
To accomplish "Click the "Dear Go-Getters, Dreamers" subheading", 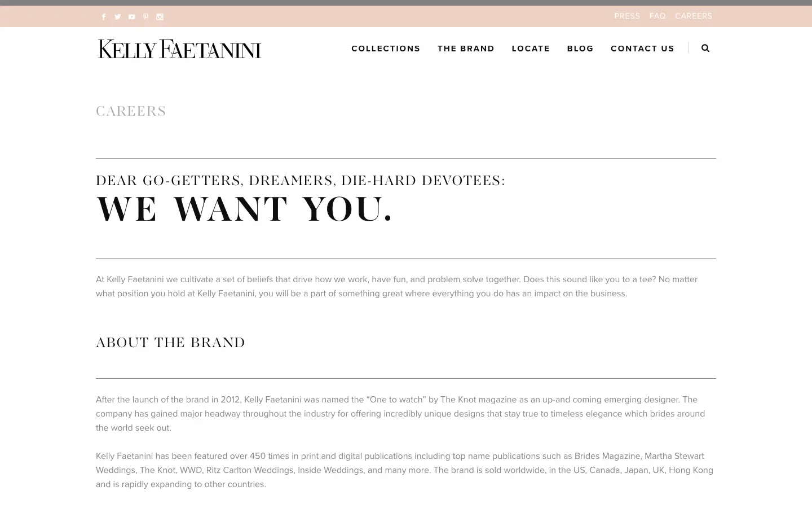I will tap(301, 181).
